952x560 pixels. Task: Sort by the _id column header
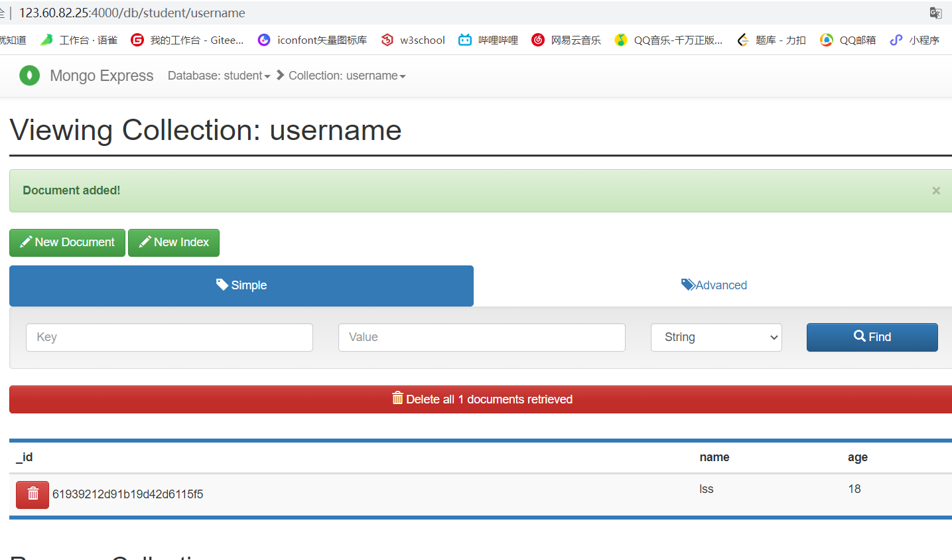click(25, 457)
